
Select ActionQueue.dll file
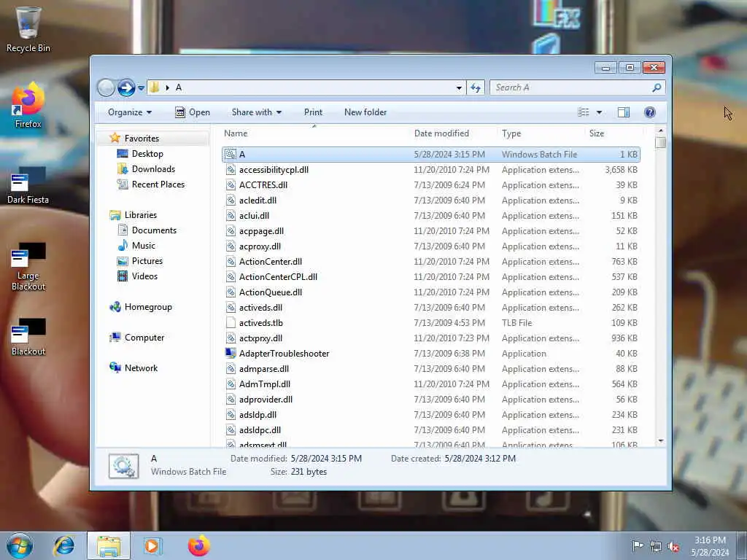430,292
